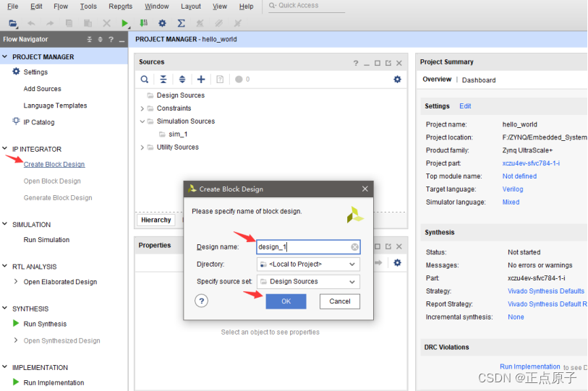Click the Add Sources plus icon
The height and width of the screenshot is (391, 588).
coord(201,80)
